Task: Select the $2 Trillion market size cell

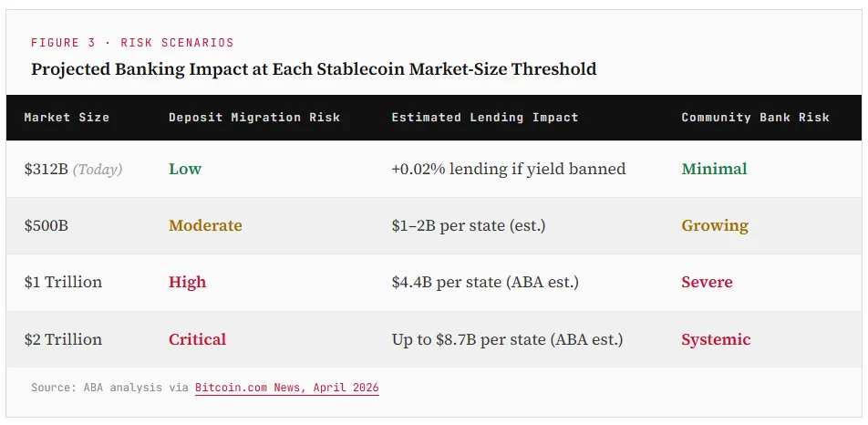Action: 63,339
